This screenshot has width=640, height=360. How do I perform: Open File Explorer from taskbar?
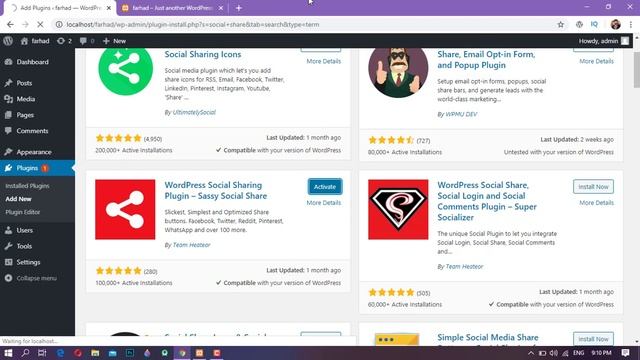(x=95, y=353)
